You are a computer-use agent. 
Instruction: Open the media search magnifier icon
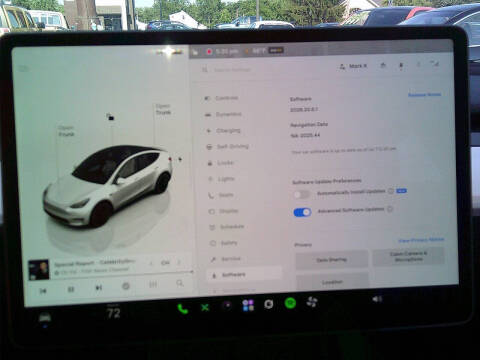(180, 283)
